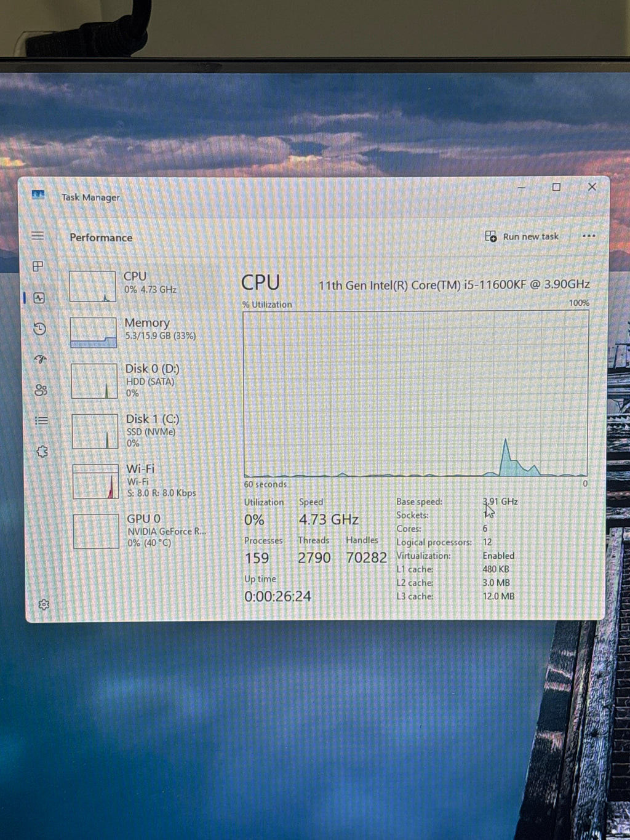Image resolution: width=630 pixels, height=840 pixels.
Task: Select Disk 0 (D:) entry
Action: pos(145,380)
